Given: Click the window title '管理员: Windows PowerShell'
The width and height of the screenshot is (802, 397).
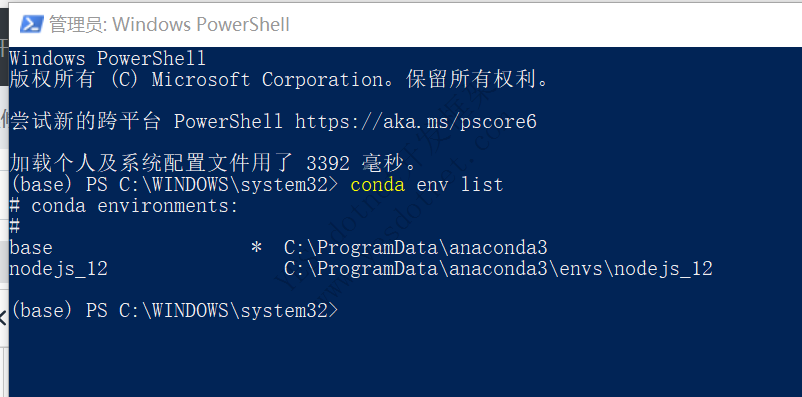Looking at the screenshot, I should coord(169,24).
